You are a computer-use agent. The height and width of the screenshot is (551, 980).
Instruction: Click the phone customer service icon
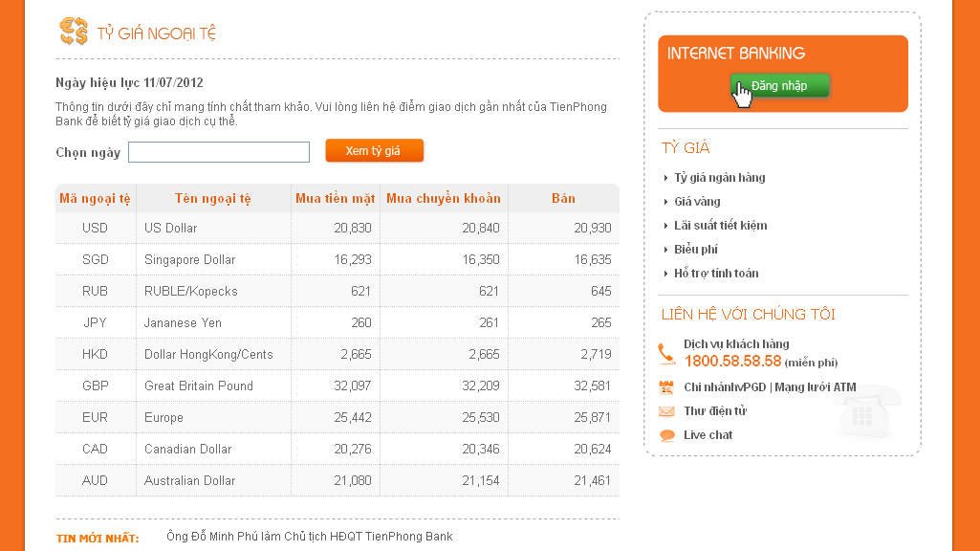point(666,353)
